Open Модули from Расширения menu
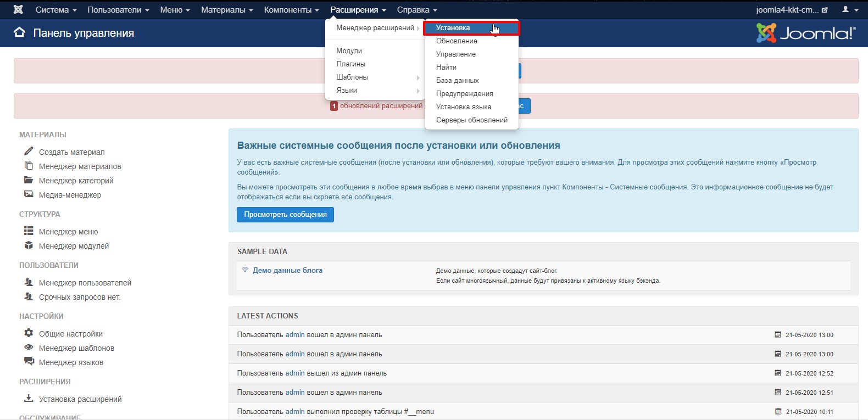Viewport: 868px width, 420px height. coord(375,51)
